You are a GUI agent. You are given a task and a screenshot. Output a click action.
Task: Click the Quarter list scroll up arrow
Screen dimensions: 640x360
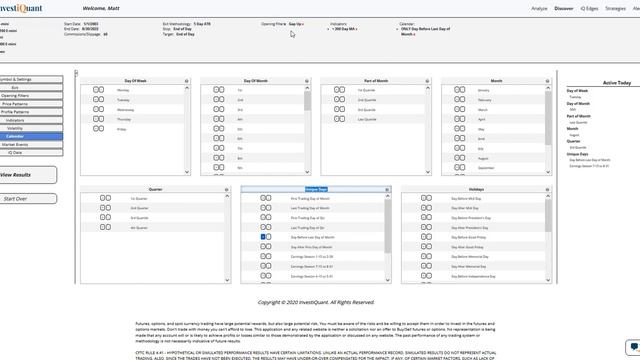coord(227,196)
